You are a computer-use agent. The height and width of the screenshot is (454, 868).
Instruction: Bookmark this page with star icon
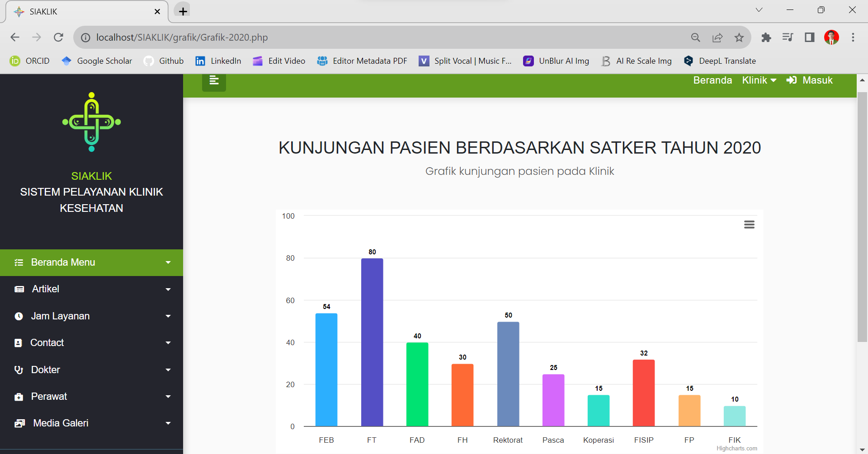tap(739, 37)
